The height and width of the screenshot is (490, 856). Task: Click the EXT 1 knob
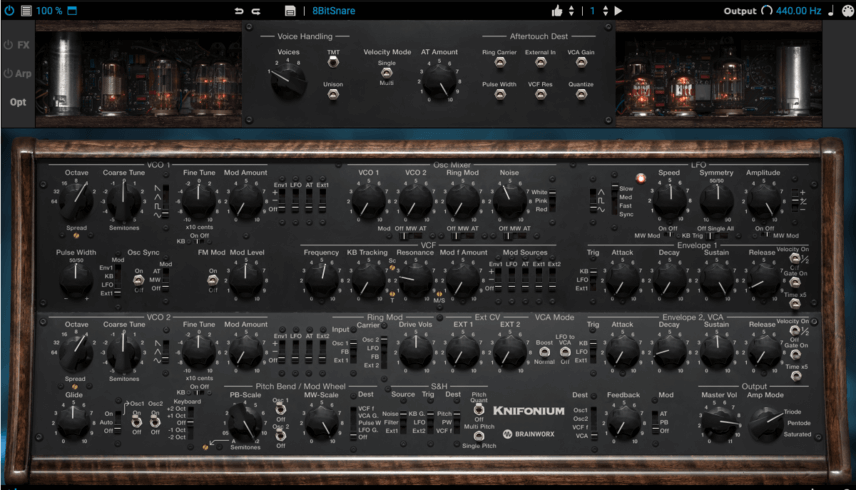click(x=463, y=352)
